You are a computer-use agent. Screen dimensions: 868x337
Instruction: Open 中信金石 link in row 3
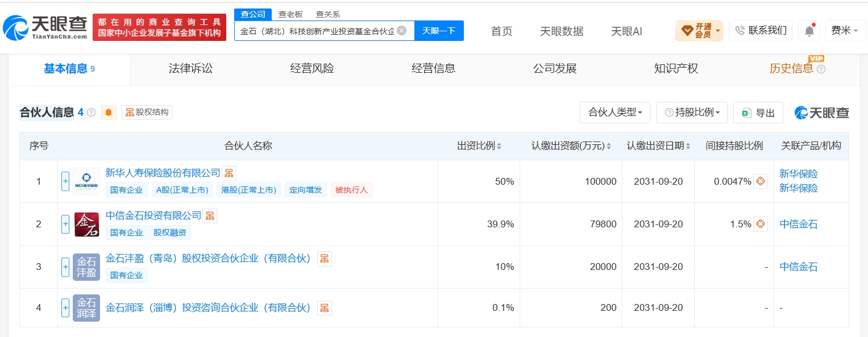tap(798, 267)
